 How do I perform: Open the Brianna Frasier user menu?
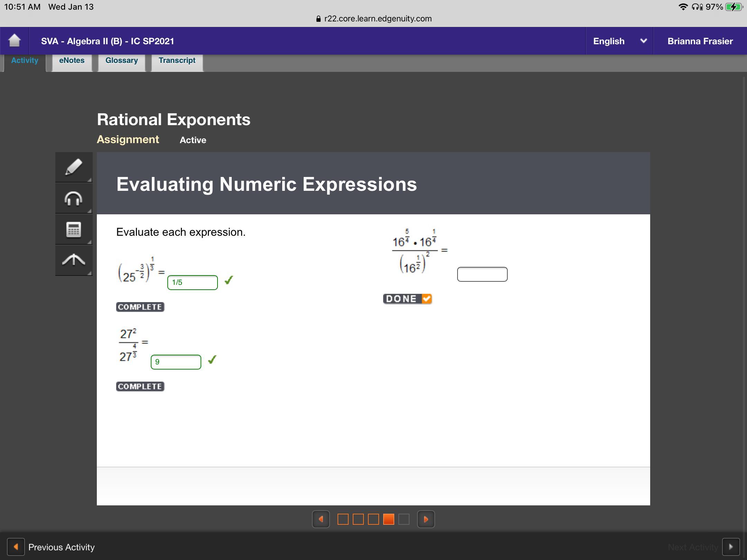(700, 41)
